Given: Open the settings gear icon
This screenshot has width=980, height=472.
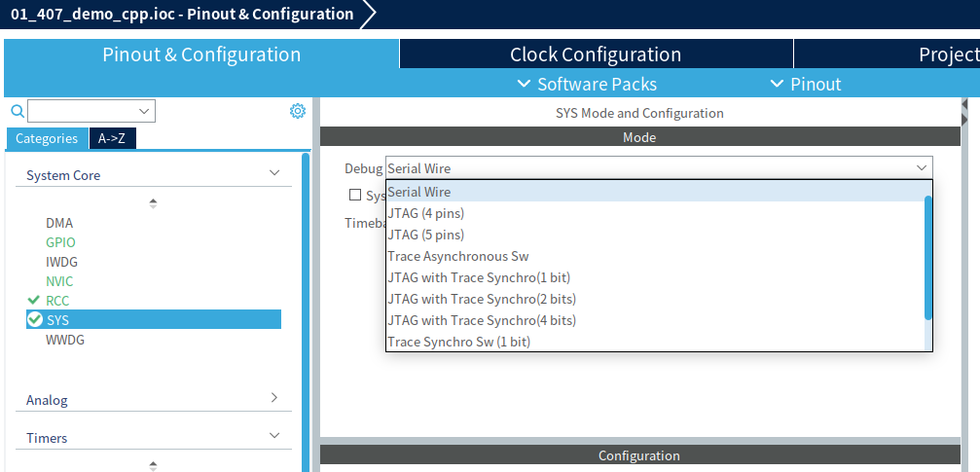Looking at the screenshot, I should 298,111.
